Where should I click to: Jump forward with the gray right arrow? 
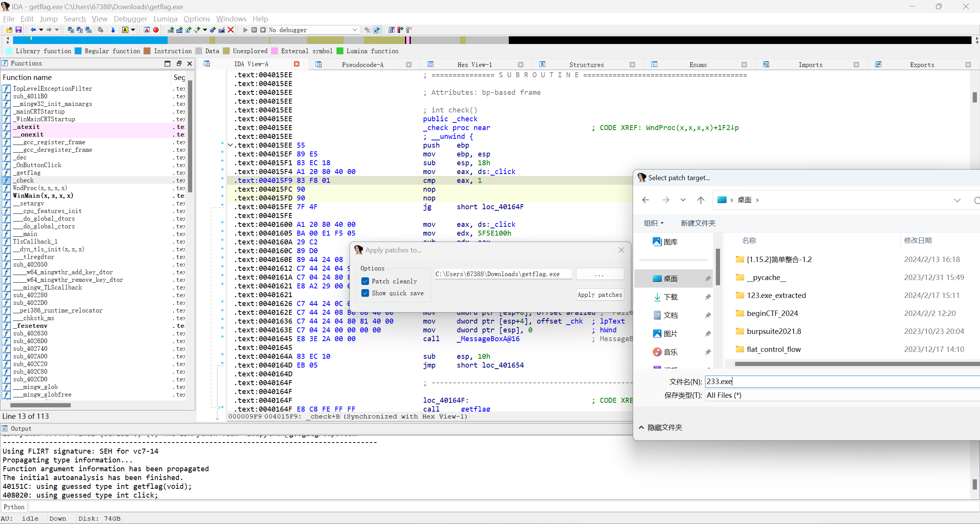49,30
